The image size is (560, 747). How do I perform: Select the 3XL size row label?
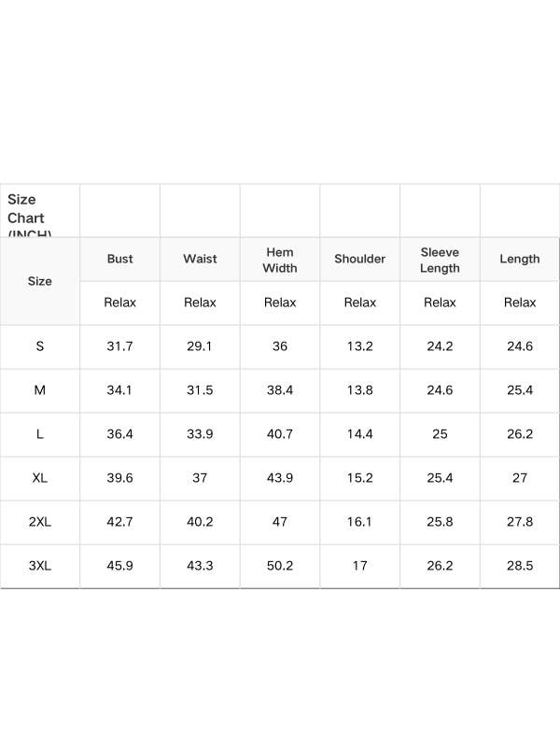[x=40, y=566]
